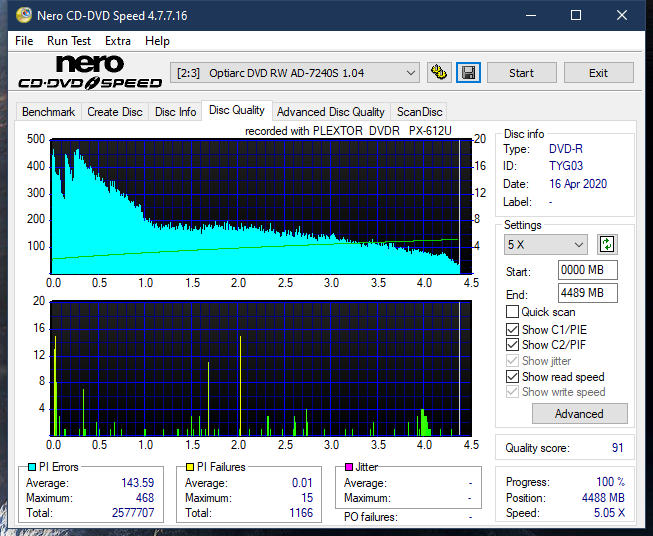
Task: Click the magenta Jitter color swatch
Action: [349, 467]
